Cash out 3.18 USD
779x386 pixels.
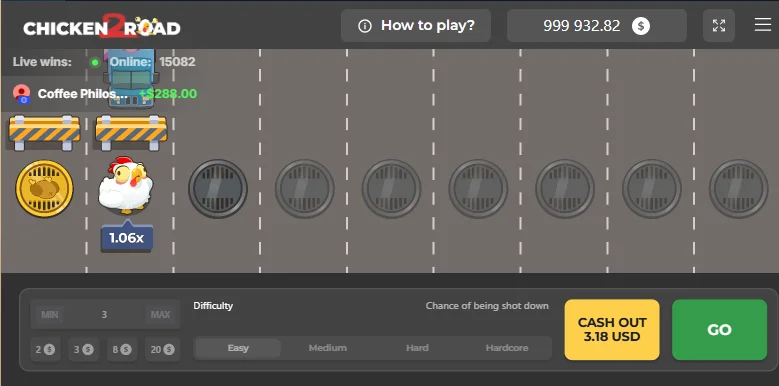612,329
